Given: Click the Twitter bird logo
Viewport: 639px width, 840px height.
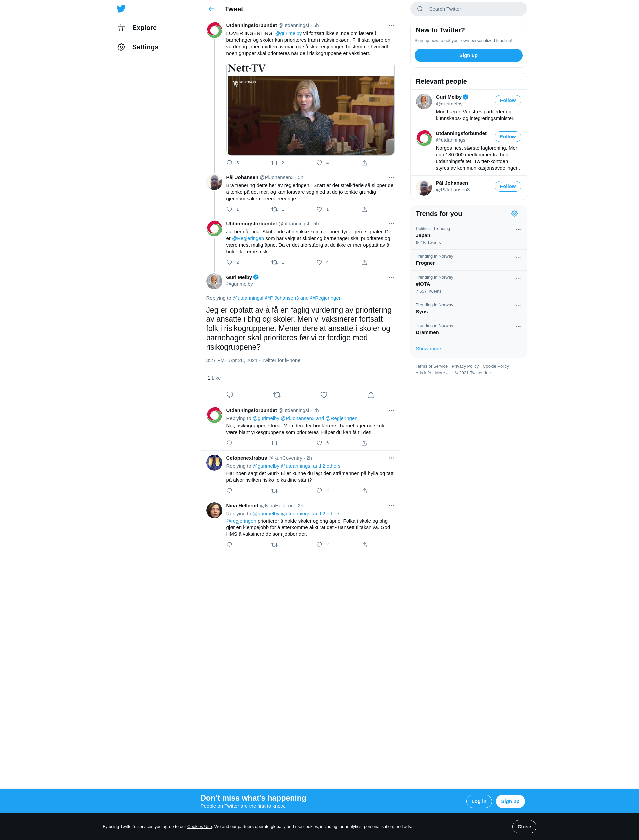Looking at the screenshot, I should click(121, 9).
